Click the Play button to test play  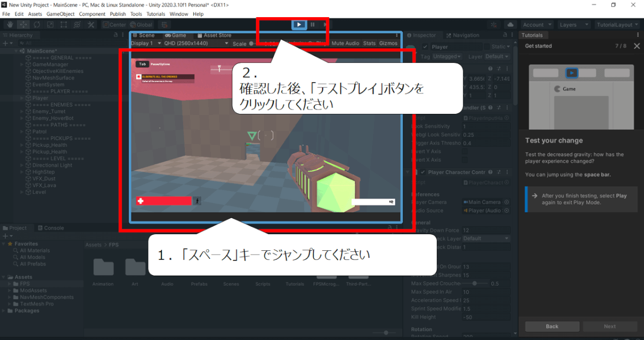pos(299,25)
